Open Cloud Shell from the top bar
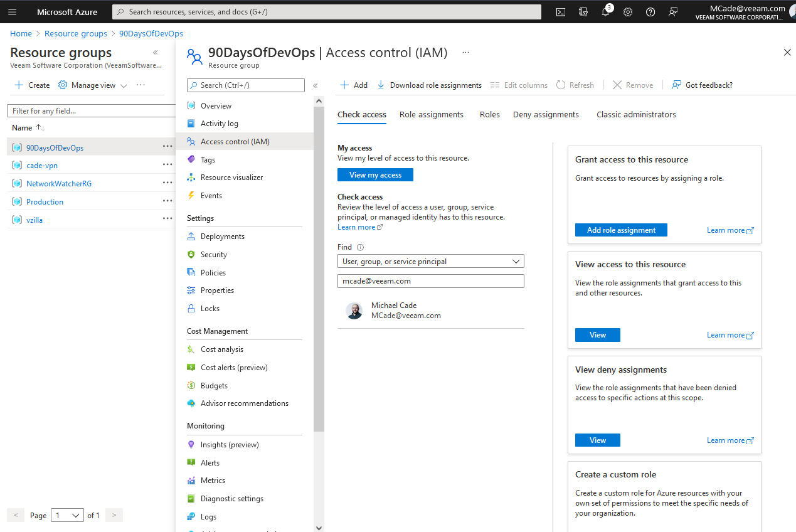The width and height of the screenshot is (796, 532). [561, 12]
